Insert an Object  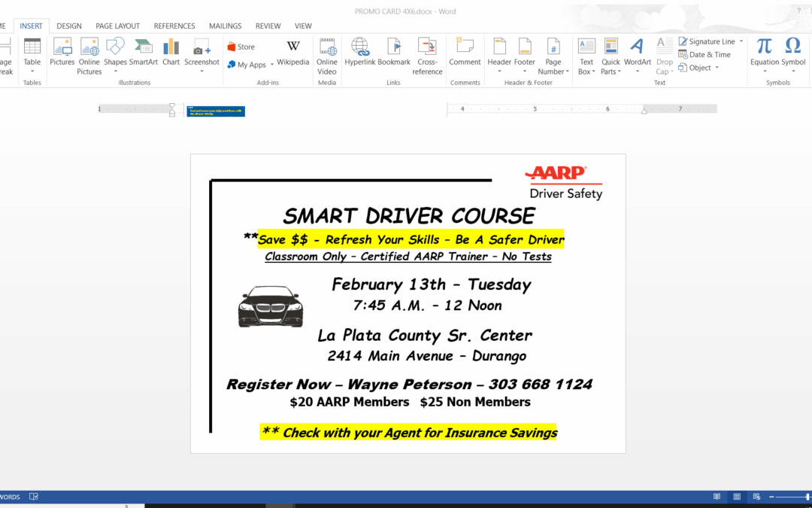pyautogui.click(x=695, y=68)
